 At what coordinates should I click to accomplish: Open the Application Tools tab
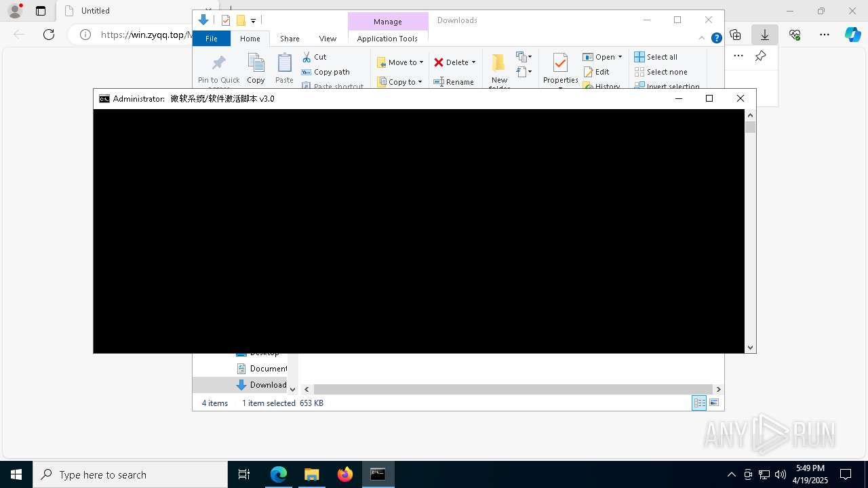[x=387, y=39]
